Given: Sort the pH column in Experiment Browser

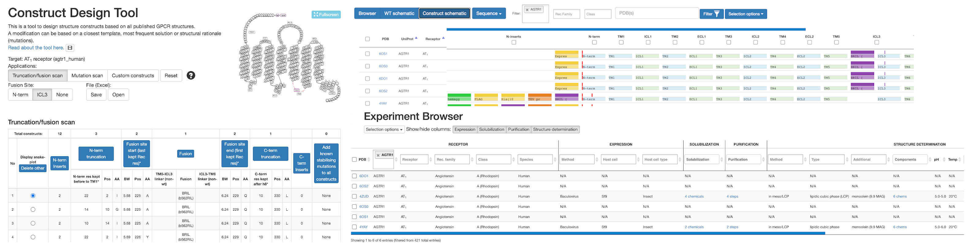Looking at the screenshot, I should (x=944, y=160).
